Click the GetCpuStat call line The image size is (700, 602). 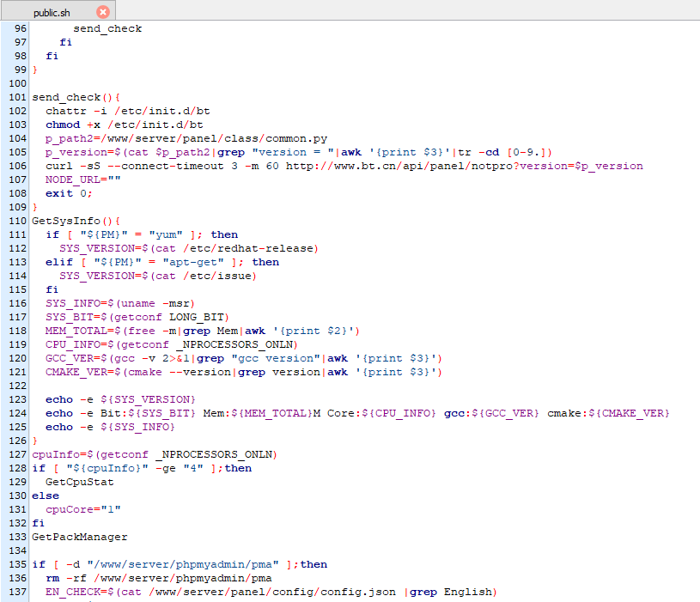point(80,483)
